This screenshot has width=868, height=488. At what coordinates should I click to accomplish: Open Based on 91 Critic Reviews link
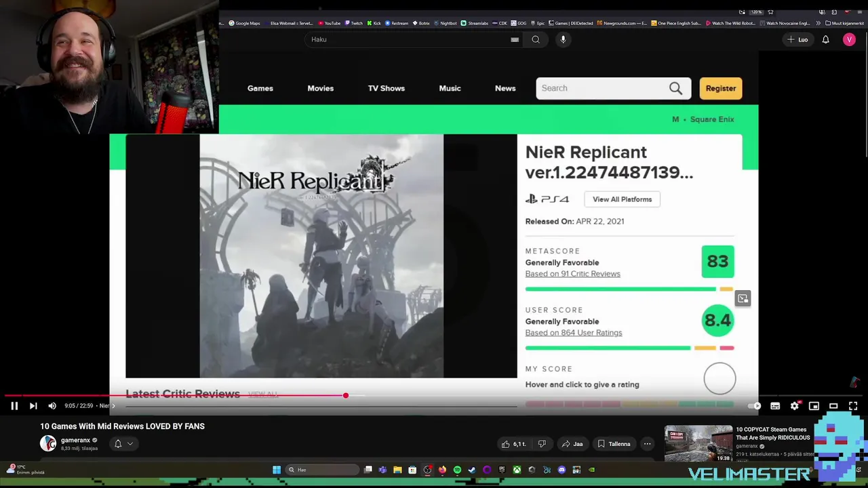click(x=572, y=274)
